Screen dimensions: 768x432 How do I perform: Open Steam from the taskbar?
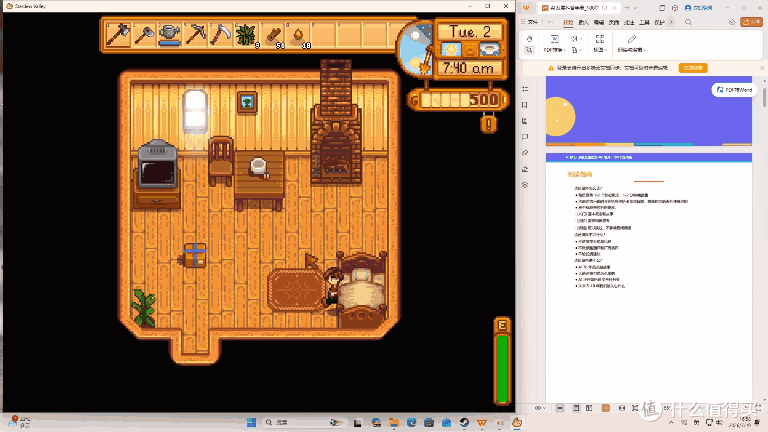click(x=464, y=422)
